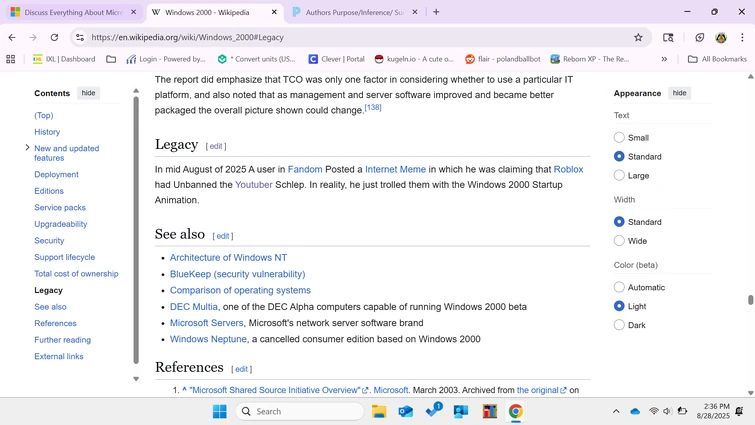
Task: Open the unnamed bookmark folder icon
Action: (111, 59)
